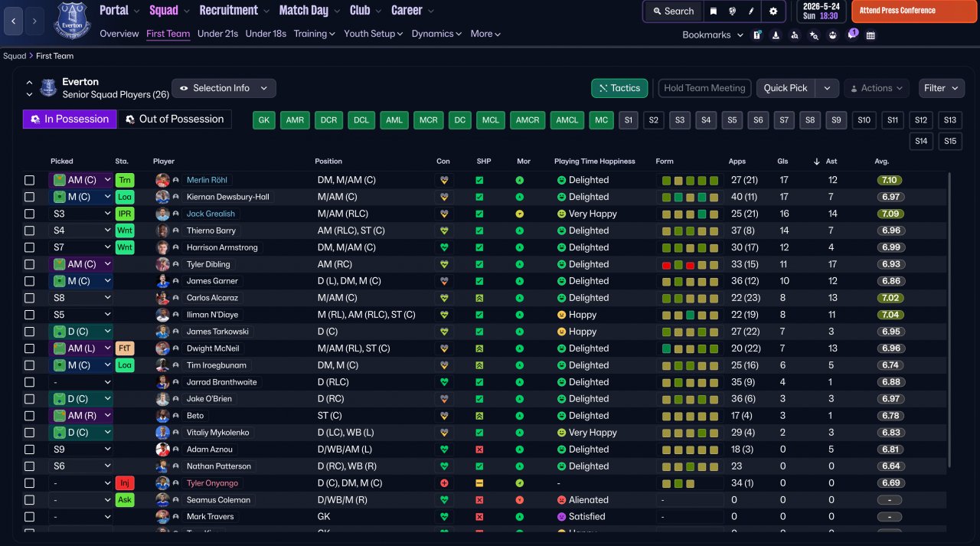
Task: Tick the checkbox for Merlin Röhl
Action: tap(29, 180)
